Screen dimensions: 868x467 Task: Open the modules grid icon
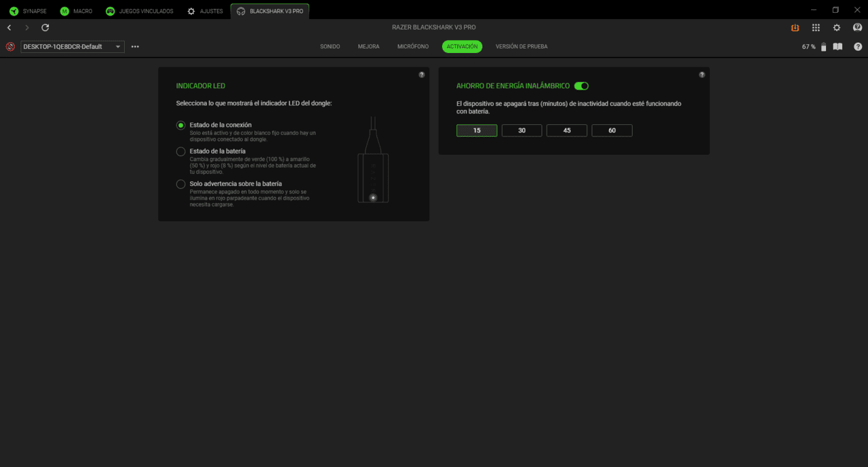(x=816, y=28)
